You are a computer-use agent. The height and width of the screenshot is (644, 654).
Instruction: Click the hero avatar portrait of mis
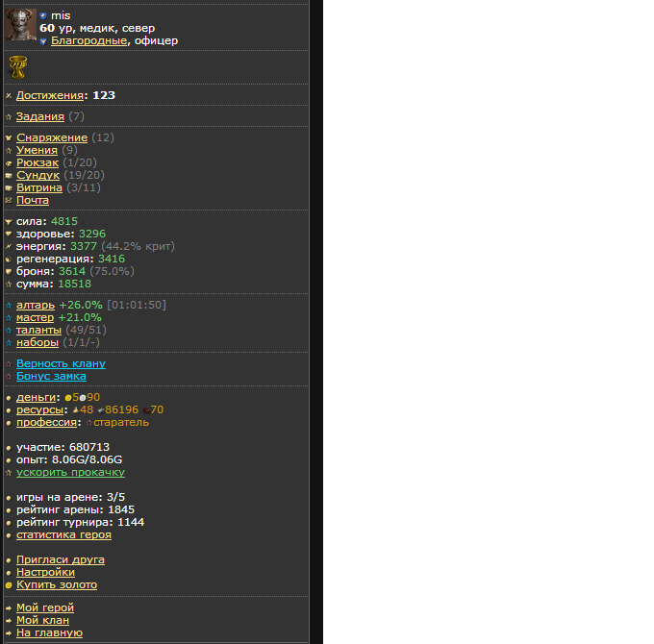pyautogui.click(x=21, y=25)
